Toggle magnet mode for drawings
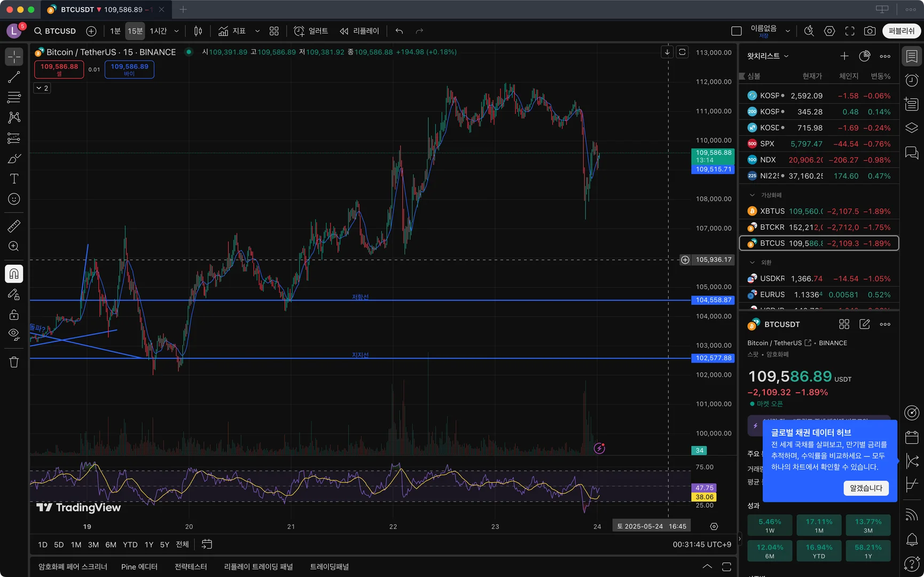924x577 pixels. point(14,274)
